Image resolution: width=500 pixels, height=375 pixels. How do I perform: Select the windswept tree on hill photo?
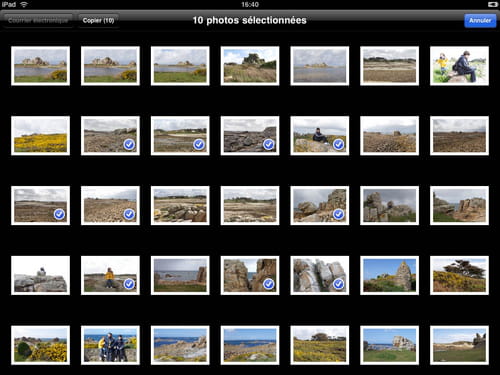tap(459, 275)
